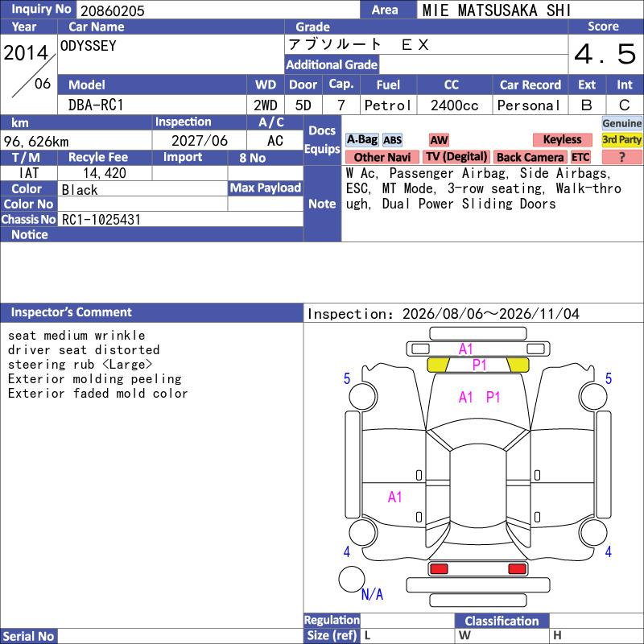This screenshot has height=644, width=644.
Task: Click the score value 4.5
Action: tap(605, 54)
